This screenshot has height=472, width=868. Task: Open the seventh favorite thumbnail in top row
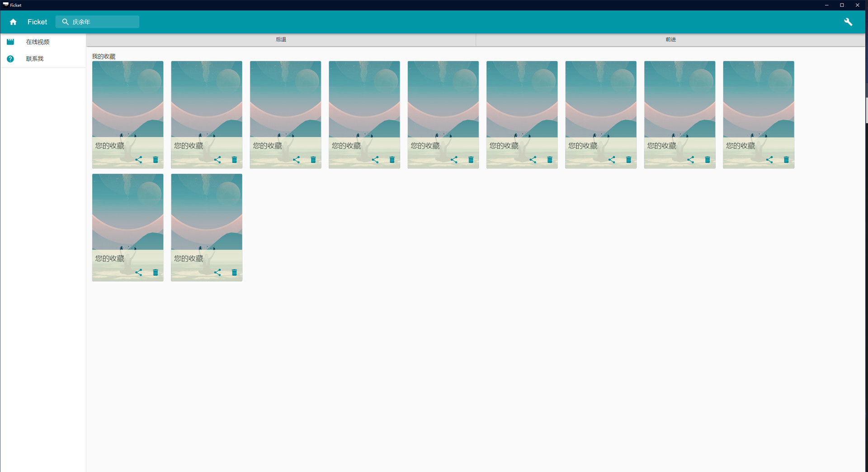click(x=600, y=99)
